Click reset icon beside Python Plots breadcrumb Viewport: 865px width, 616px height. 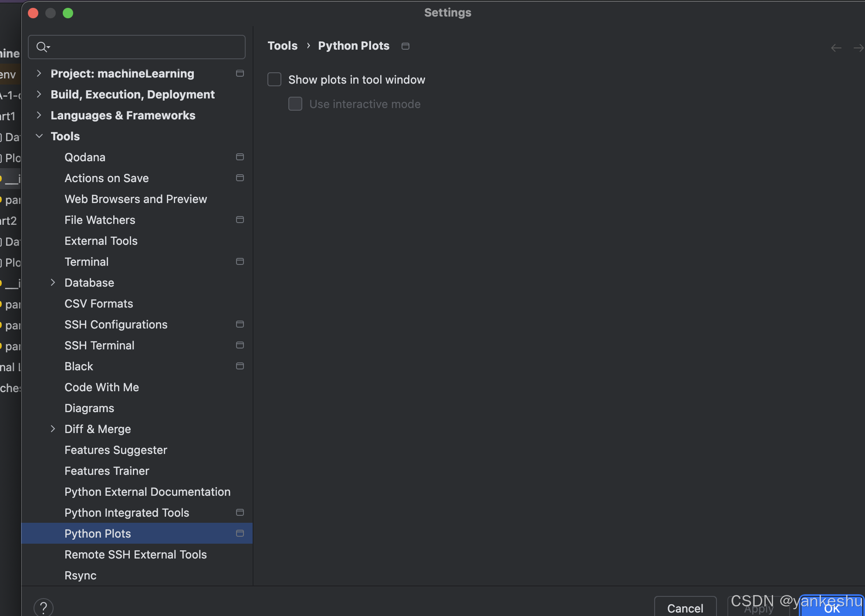tap(405, 46)
